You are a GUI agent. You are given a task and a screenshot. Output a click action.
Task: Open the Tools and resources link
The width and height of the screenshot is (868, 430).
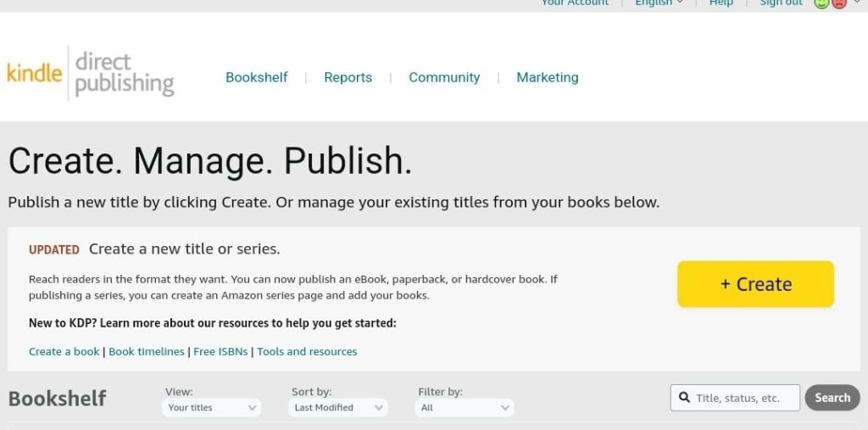coord(307,351)
